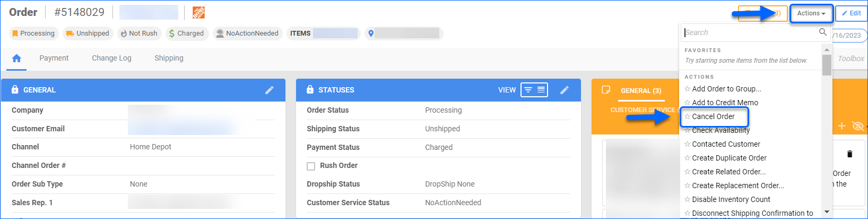
Task: Choose Create Duplicate Order action
Action: [x=729, y=158]
